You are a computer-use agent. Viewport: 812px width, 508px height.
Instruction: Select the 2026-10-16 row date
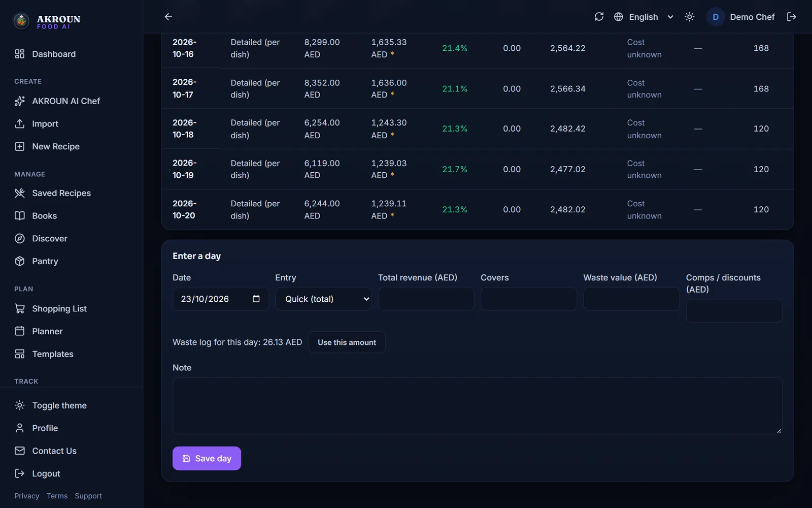click(184, 48)
